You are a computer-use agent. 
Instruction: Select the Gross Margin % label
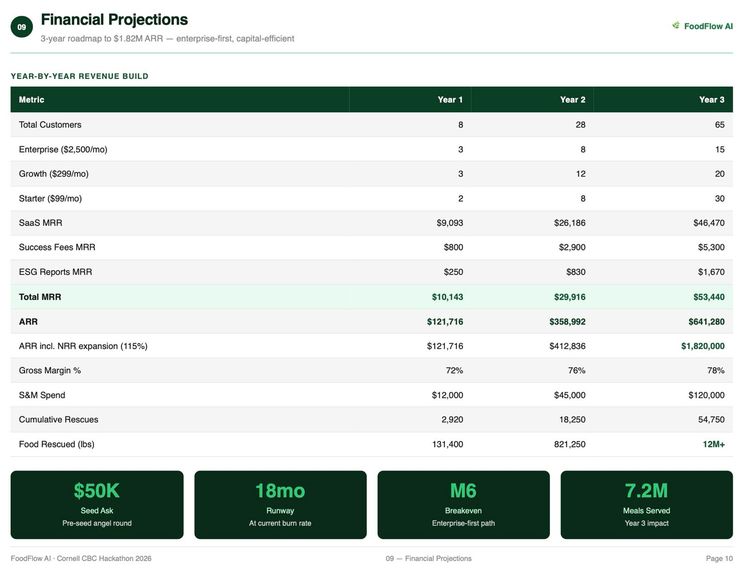tap(50, 370)
